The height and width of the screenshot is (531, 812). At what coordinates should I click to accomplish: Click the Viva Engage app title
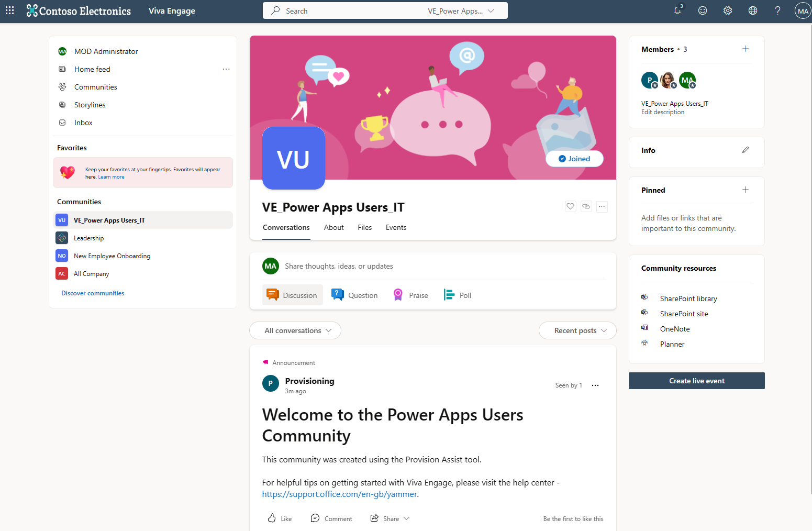pos(172,11)
